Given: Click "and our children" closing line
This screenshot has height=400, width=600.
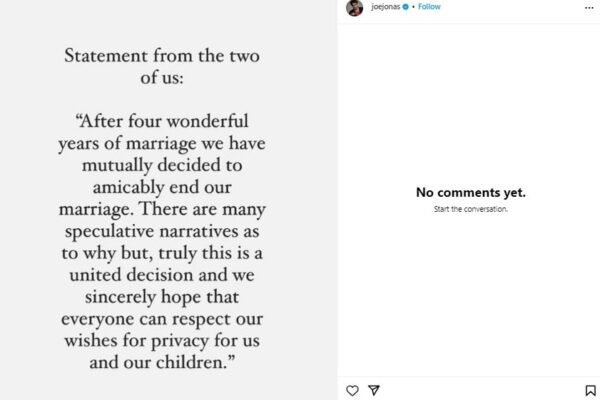Looking at the screenshot, I should [x=168, y=364].
